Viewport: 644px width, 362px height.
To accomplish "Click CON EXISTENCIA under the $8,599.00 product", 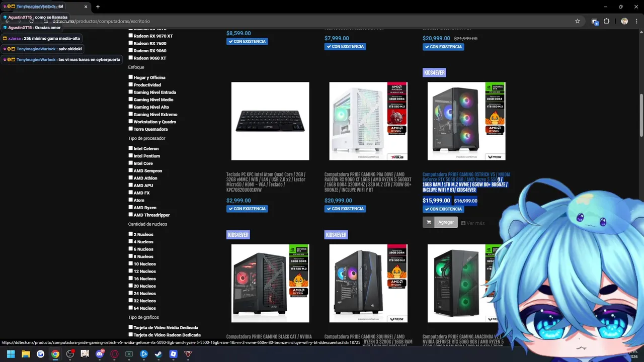I will (x=247, y=41).
